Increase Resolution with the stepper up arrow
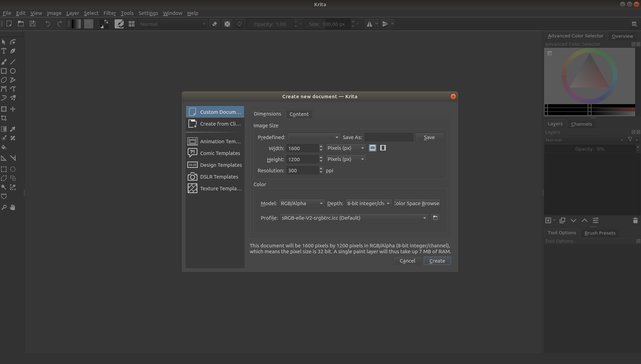641x364 pixels. click(x=321, y=169)
